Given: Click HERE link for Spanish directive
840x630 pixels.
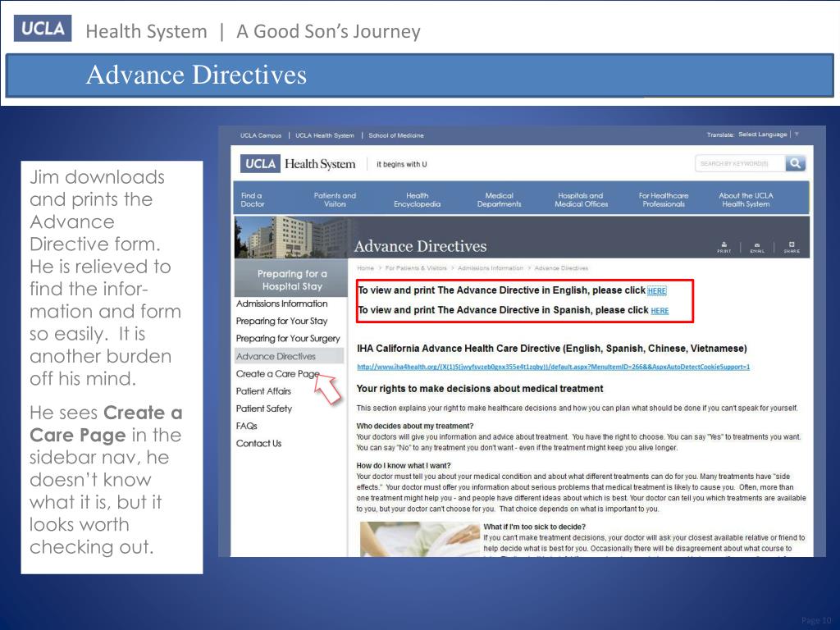Looking at the screenshot, I should (660, 311).
